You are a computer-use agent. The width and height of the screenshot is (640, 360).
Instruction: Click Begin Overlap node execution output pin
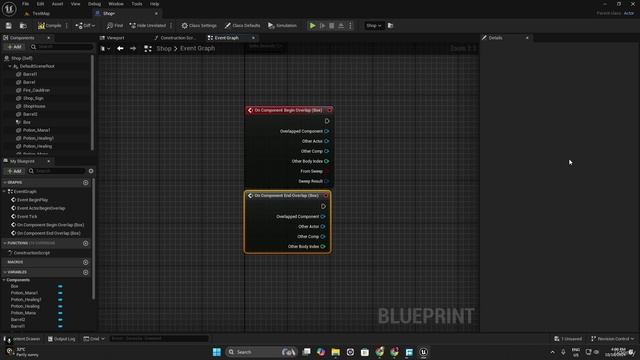pyautogui.click(x=327, y=121)
